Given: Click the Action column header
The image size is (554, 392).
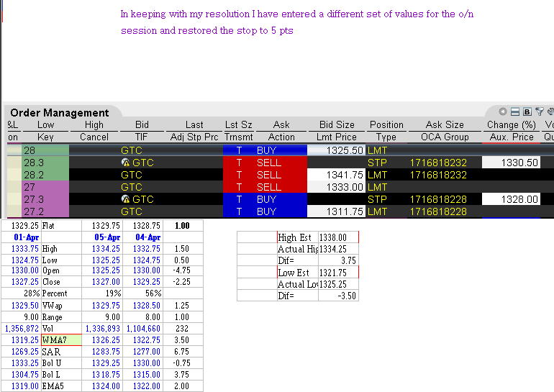Looking at the screenshot, I should 281,137.
